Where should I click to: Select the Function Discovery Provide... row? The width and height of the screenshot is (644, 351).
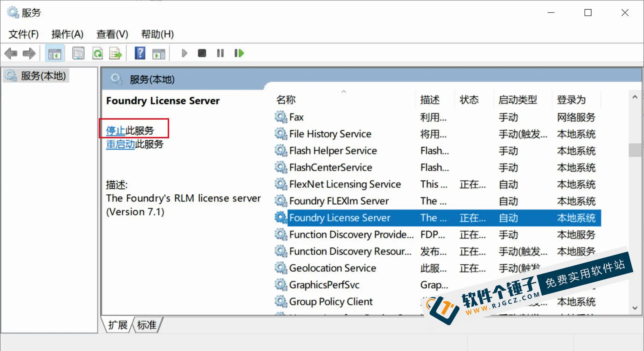[x=438, y=234]
